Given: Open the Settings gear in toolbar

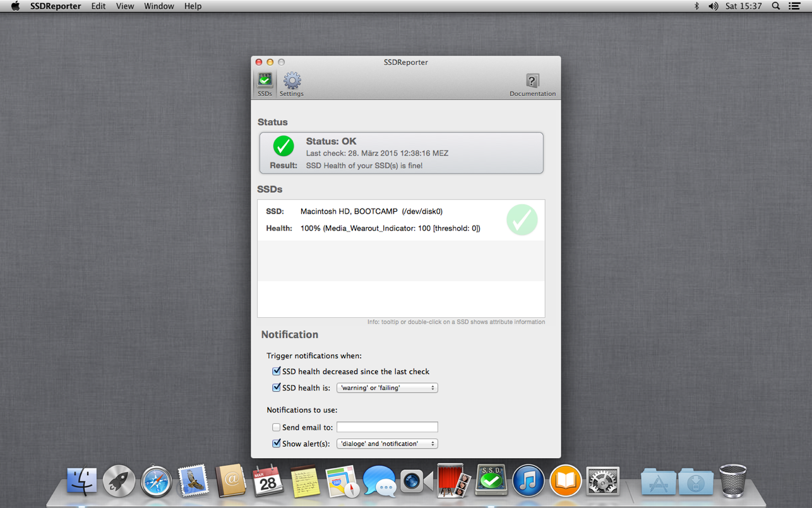Looking at the screenshot, I should [292, 84].
